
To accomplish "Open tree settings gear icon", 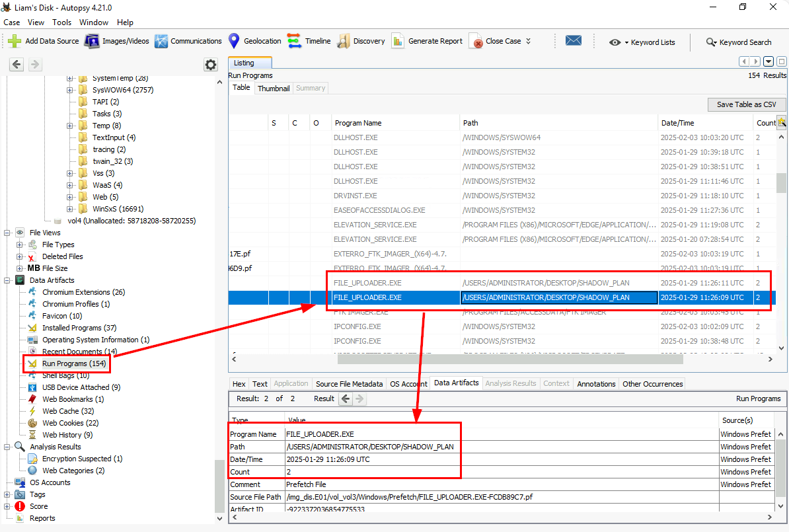I will pyautogui.click(x=211, y=65).
